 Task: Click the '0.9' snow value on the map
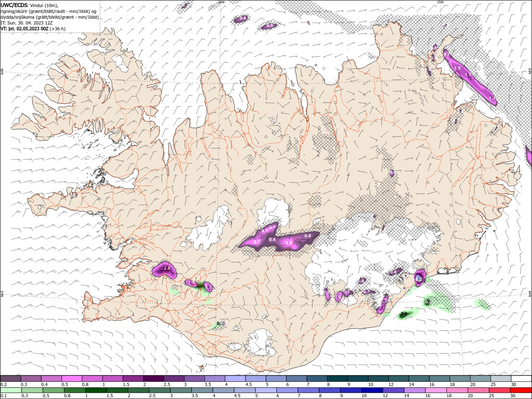point(289,243)
